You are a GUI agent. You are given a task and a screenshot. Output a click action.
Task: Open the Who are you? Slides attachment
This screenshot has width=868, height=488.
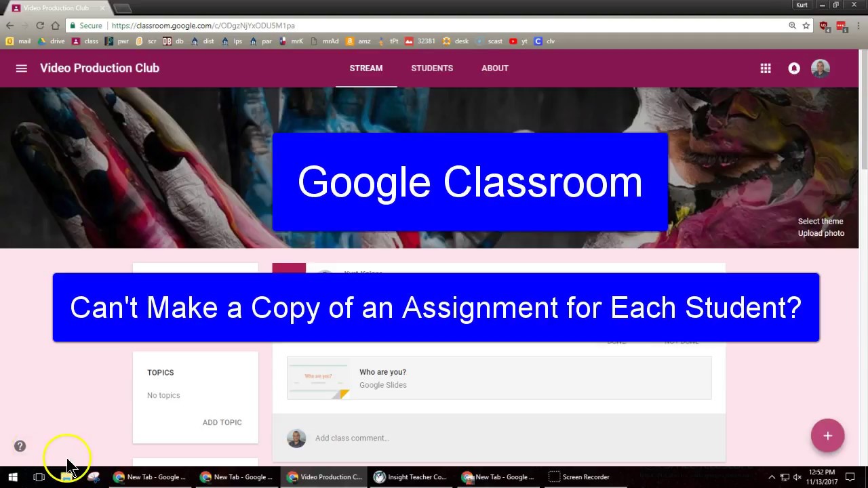click(499, 378)
